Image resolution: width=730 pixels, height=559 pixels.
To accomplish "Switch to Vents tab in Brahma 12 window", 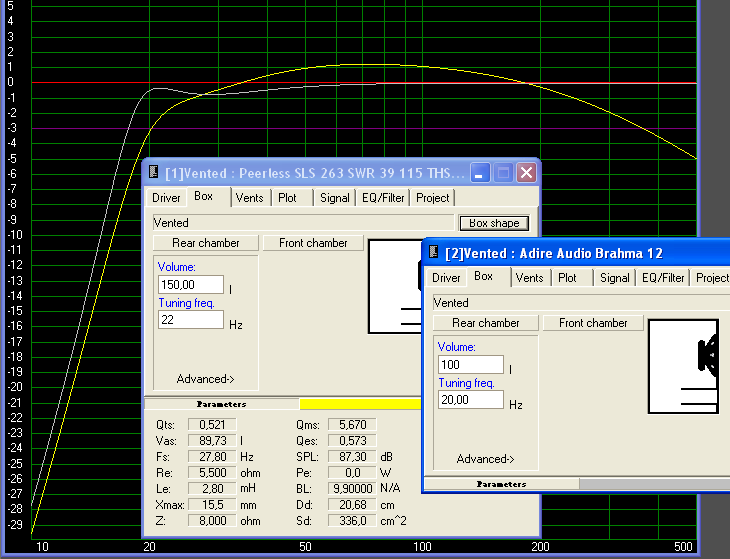I will (x=529, y=278).
